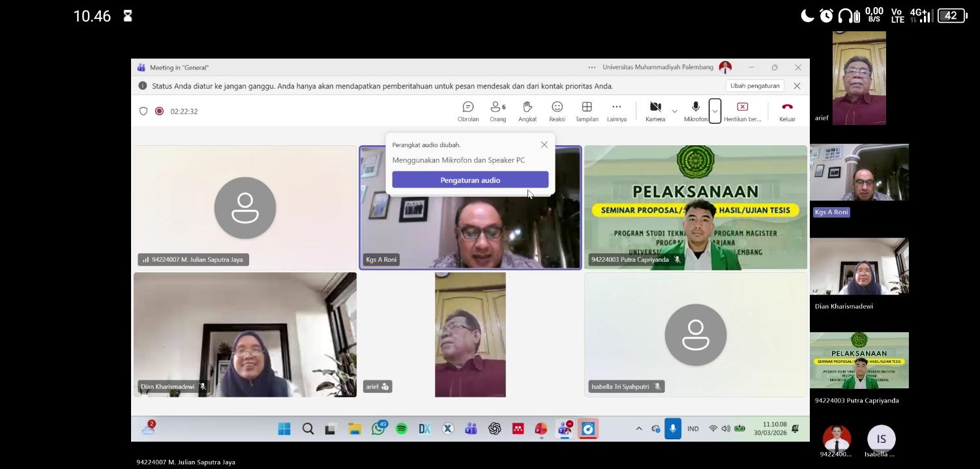Select Dian Kharismadewi's video tile
This screenshot has width=980, height=469.
point(245,335)
